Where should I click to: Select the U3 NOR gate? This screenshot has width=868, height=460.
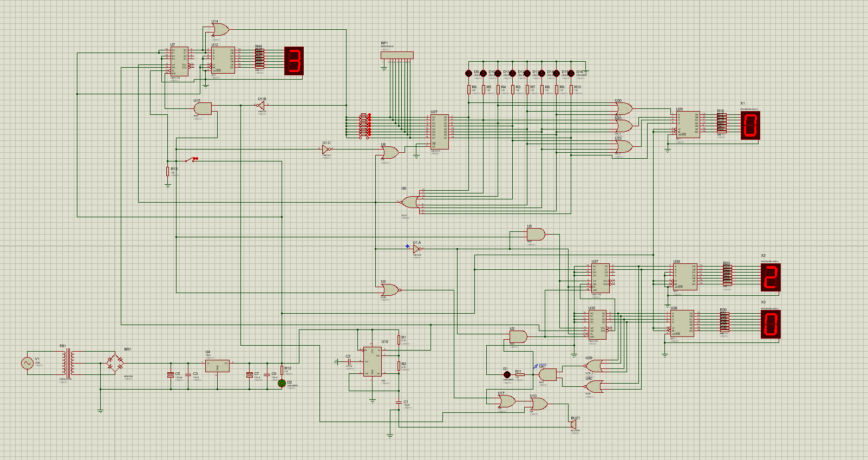pyautogui.click(x=390, y=290)
